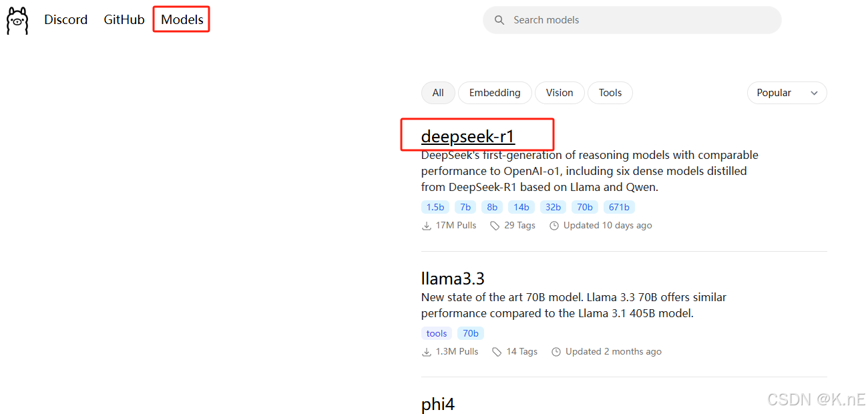This screenshot has height=414, width=868.
Task: Click the llama3.3 New state description
Action: pos(574,305)
